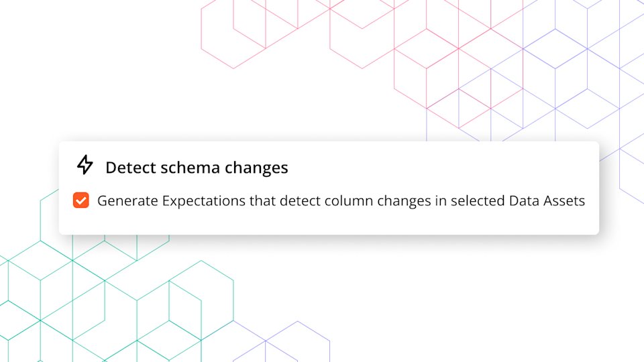The height and width of the screenshot is (362, 644).
Task: Click the word 'changes' in the heading
Action: click(258, 167)
